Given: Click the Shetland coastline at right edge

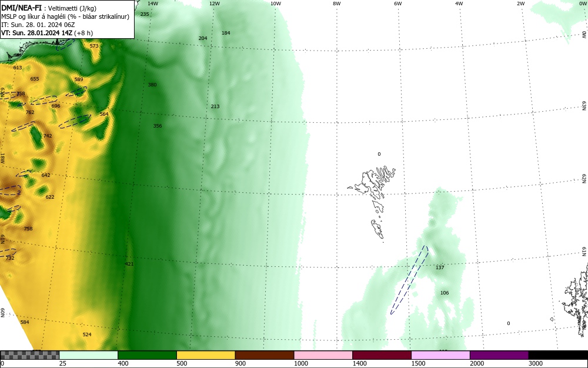Looking at the screenshot, I should (576, 300).
